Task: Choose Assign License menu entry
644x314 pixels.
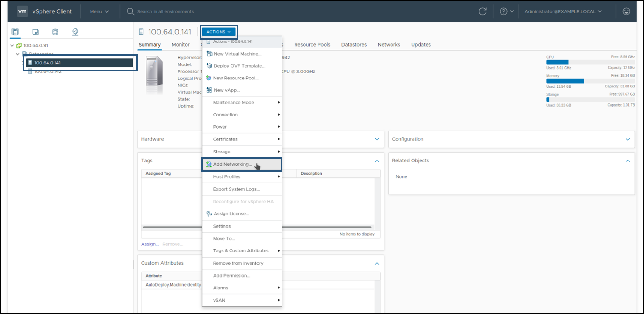Action: (242, 214)
